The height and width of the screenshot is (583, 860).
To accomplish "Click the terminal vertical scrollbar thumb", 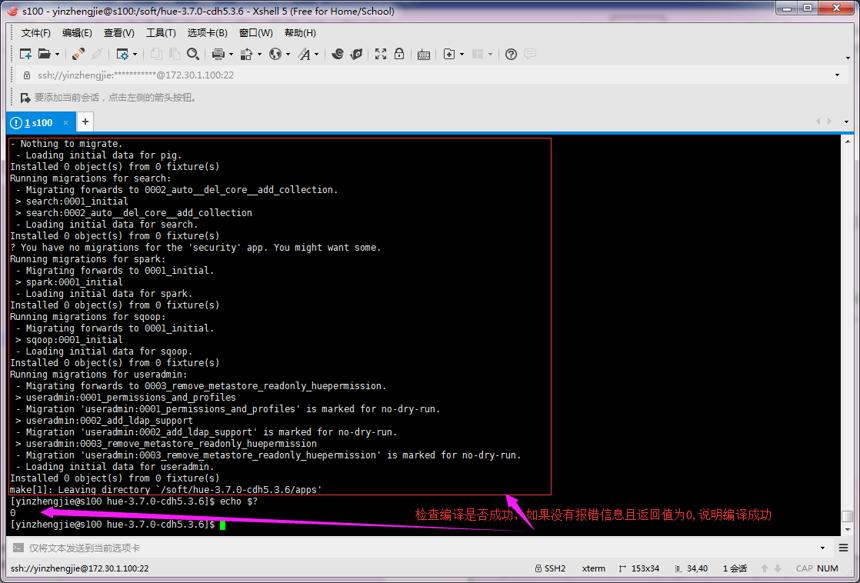I will point(847,516).
